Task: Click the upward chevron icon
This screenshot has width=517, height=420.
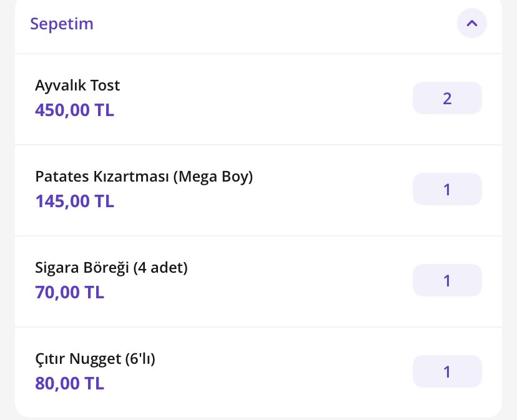Action: (472, 23)
